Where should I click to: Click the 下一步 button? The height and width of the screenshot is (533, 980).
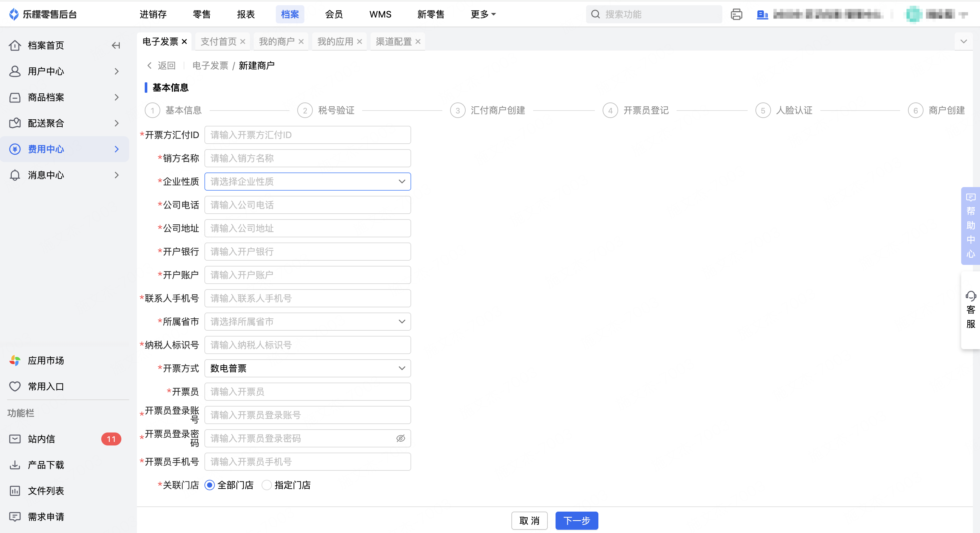coord(576,520)
